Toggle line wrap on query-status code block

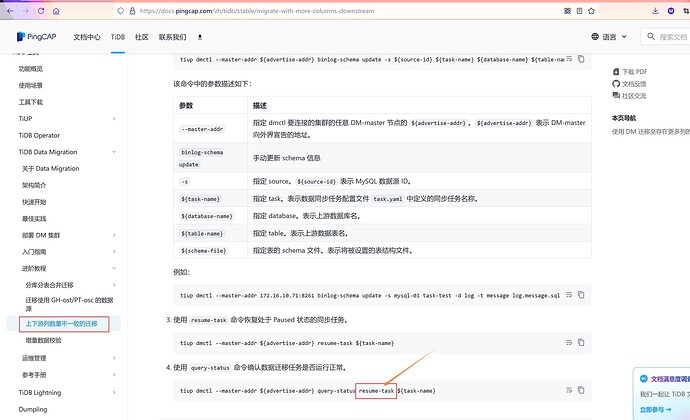[569, 390]
